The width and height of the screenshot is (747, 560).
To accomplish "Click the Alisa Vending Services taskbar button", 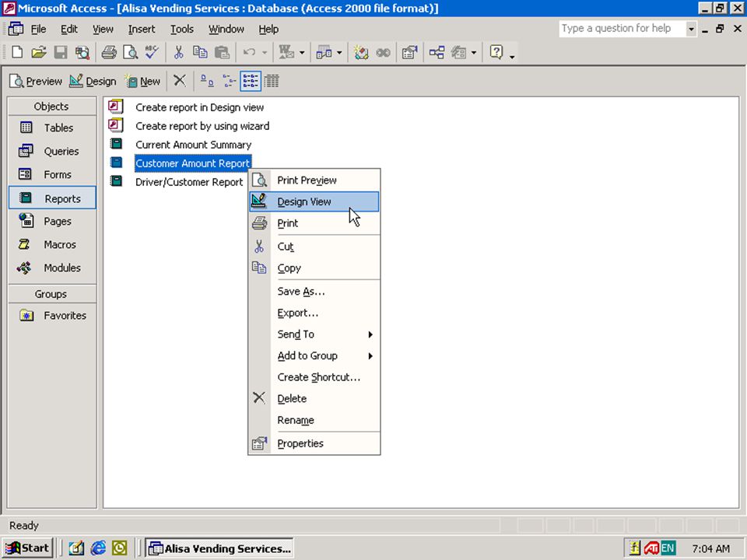I will tap(219, 548).
